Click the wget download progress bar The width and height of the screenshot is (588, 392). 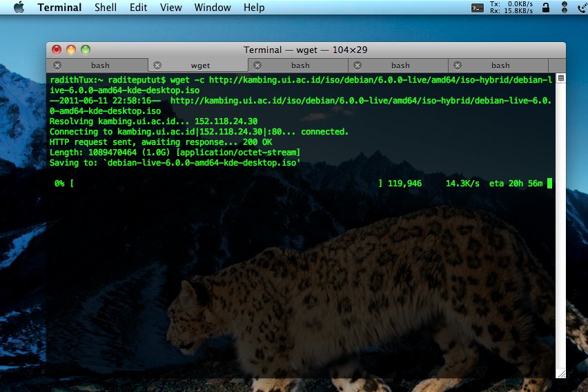point(226,184)
